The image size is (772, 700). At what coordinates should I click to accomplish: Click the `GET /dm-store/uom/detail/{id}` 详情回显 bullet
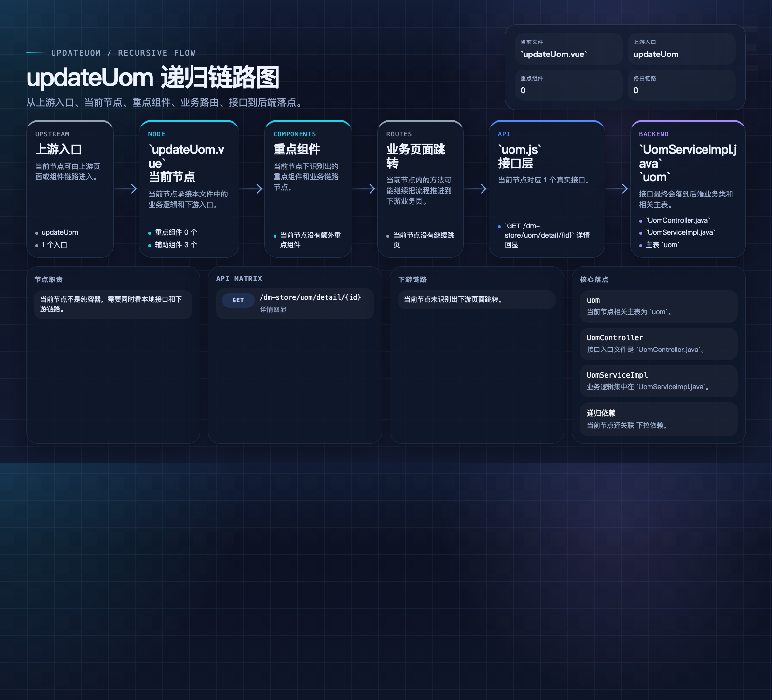[544, 236]
